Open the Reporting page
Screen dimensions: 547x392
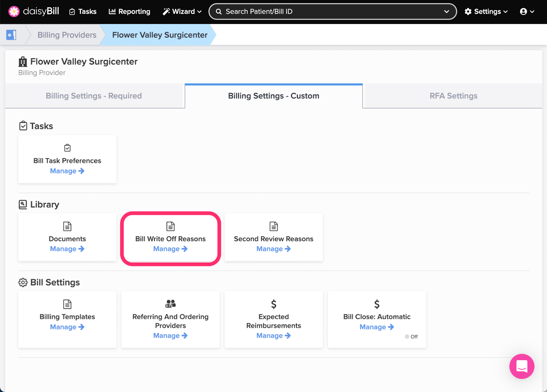pos(129,12)
